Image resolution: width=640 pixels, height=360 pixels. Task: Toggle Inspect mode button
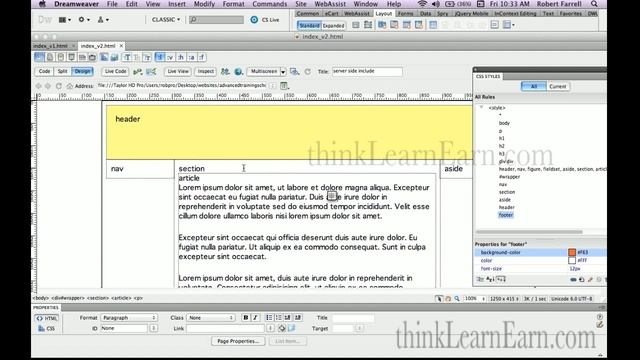point(206,71)
